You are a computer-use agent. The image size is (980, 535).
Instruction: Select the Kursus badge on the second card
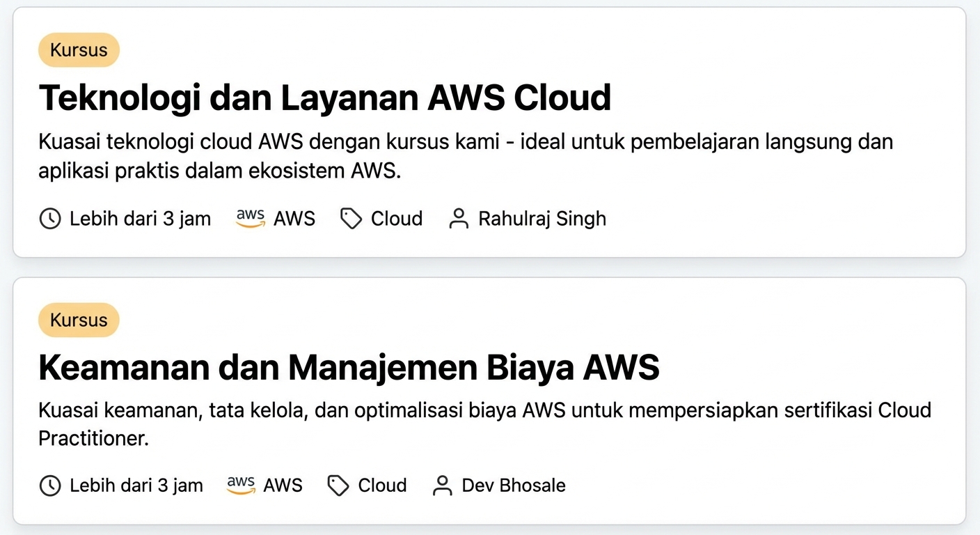pos(79,320)
